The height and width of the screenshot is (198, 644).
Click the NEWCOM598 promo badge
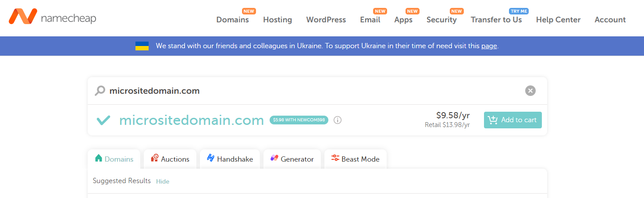tap(299, 120)
